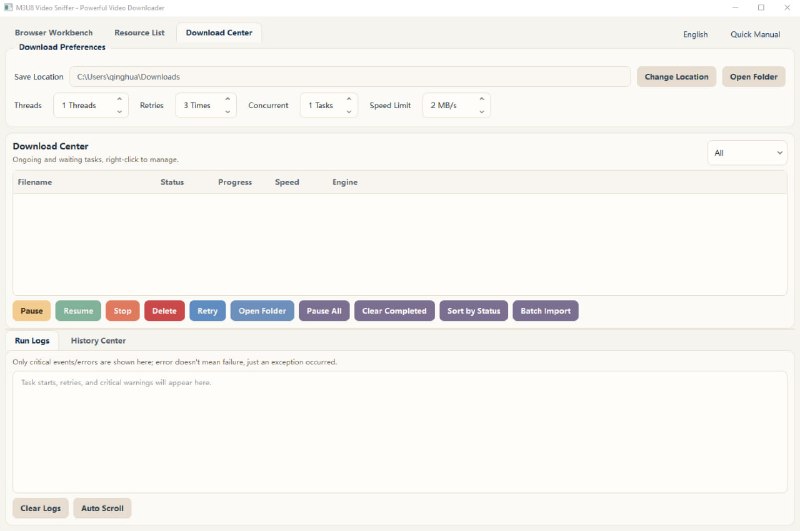
Task: Lower the Speed Limit with down arrow
Action: tap(482, 111)
